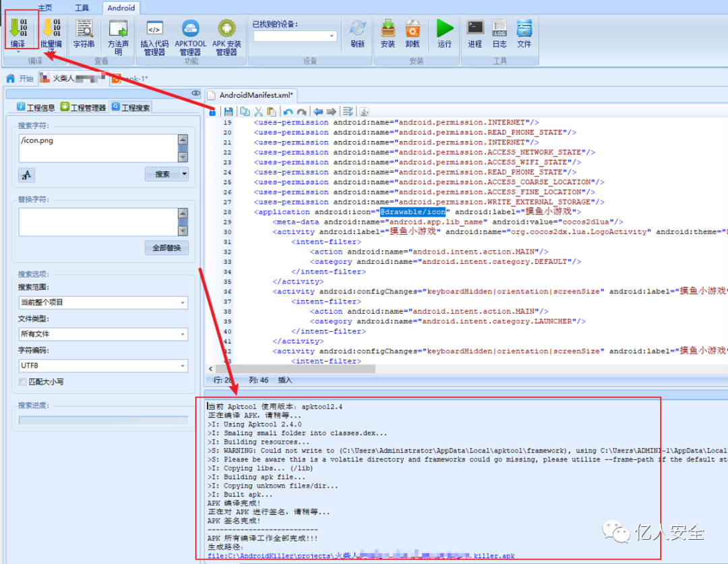Click the 搜索字符 field containing /icon.png
The width and height of the screenshot is (728, 564).
click(98, 148)
